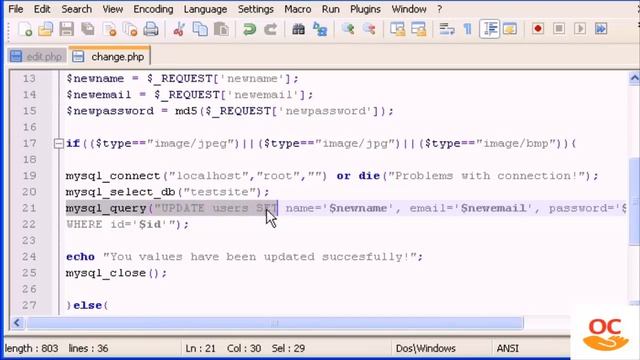Open Find with the binoculars icon
This screenshot has width=640, height=360.
[298, 29]
